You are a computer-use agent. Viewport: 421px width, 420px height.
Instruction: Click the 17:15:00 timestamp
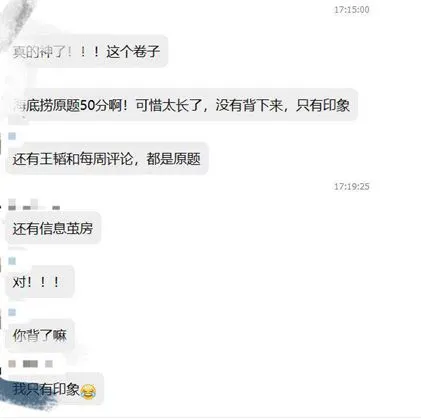click(x=352, y=10)
